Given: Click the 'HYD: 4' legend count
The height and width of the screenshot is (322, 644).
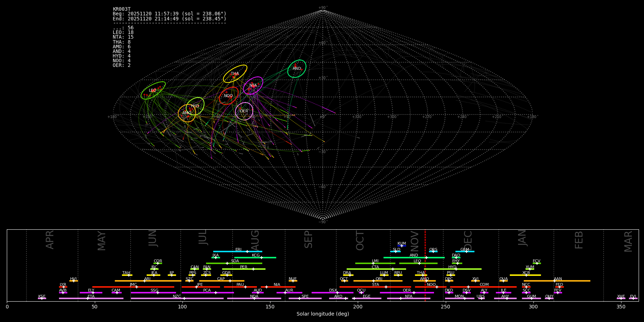Looking at the screenshot, I should point(122,56).
